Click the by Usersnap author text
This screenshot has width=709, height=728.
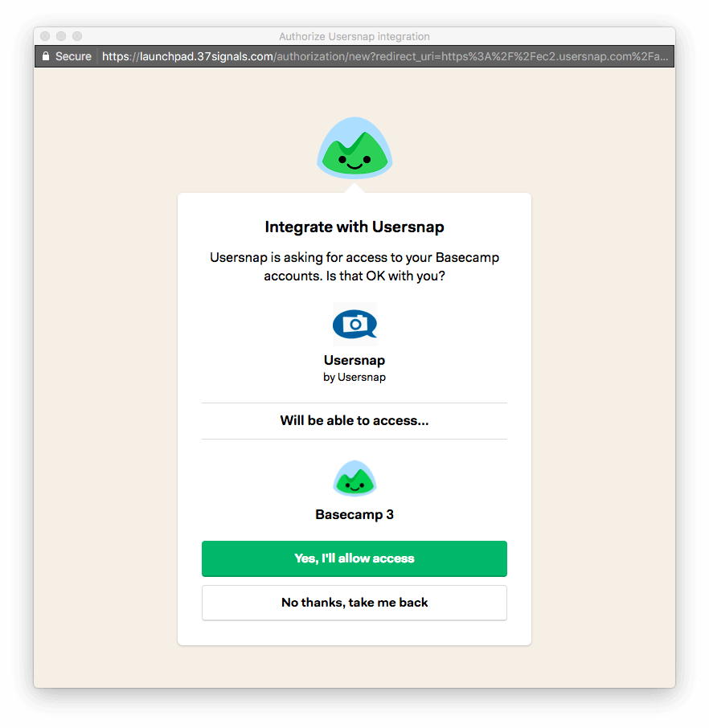[x=354, y=377]
